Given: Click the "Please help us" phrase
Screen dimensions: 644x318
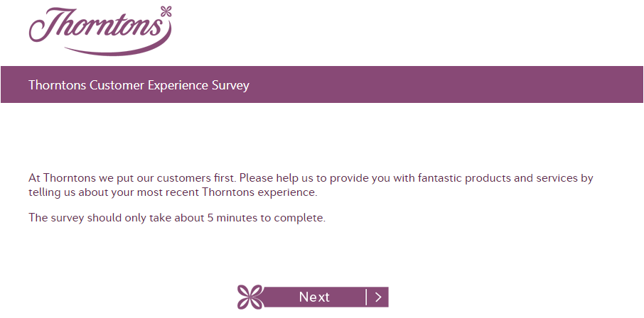Looking at the screenshot, I should [277, 178].
